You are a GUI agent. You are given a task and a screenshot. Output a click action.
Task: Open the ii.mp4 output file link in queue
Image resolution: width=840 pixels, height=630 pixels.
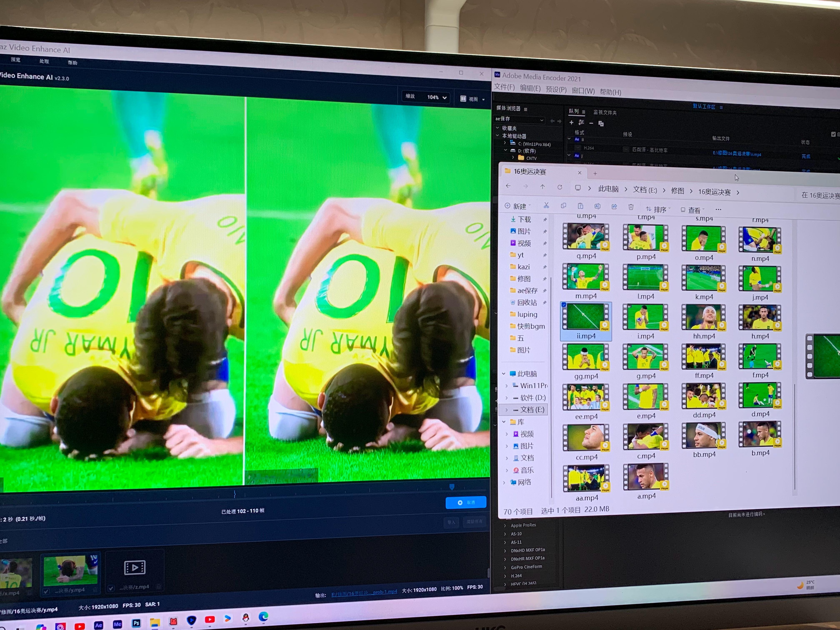tap(737, 154)
